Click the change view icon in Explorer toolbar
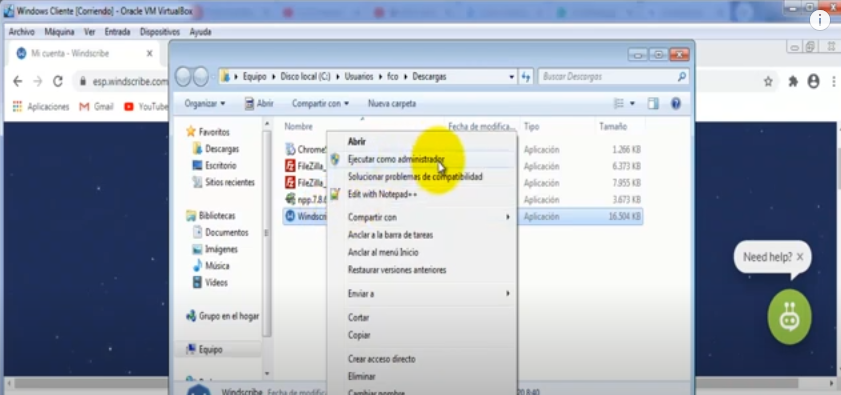This screenshot has width=841, height=395. coord(619,104)
